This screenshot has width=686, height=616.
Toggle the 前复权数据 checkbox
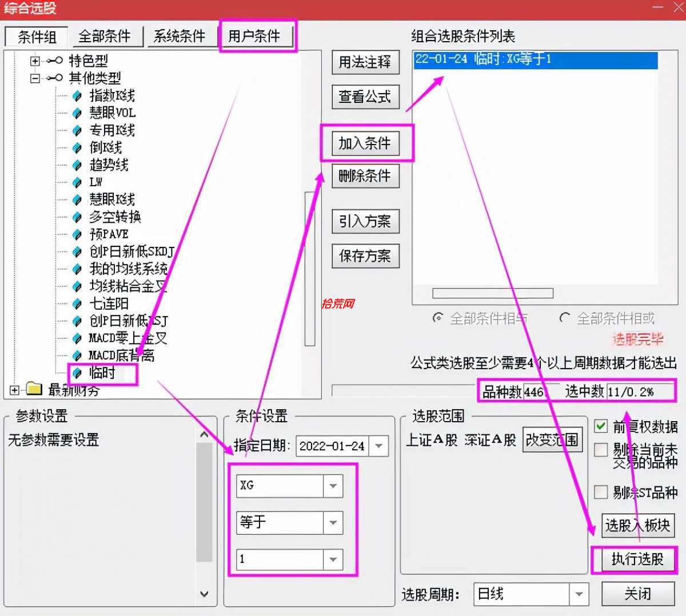(601, 426)
